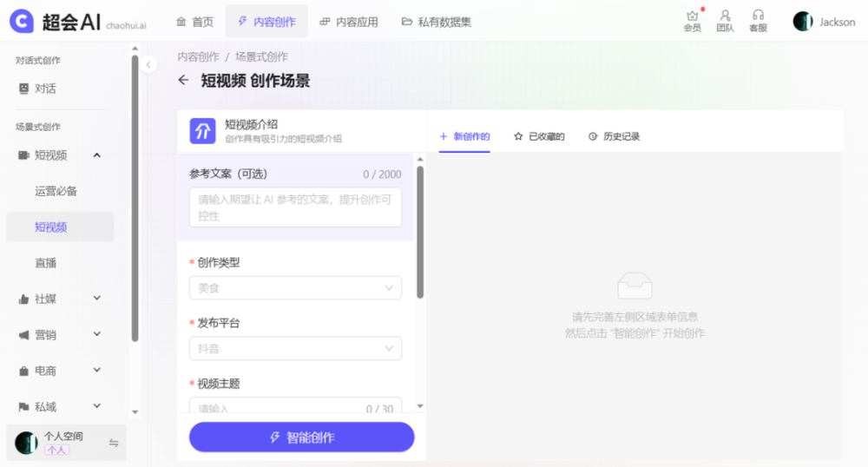Click the 短视频介绍 purple app icon
Viewport: 868px width, 467px height.
coord(202,131)
